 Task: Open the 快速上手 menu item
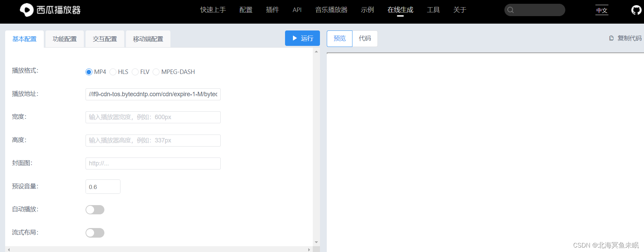[213, 10]
